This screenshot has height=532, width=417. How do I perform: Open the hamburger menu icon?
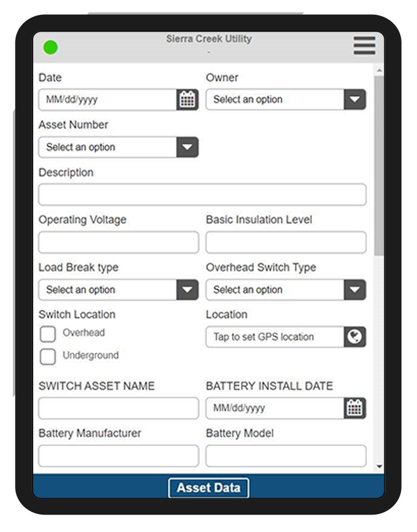click(x=365, y=45)
